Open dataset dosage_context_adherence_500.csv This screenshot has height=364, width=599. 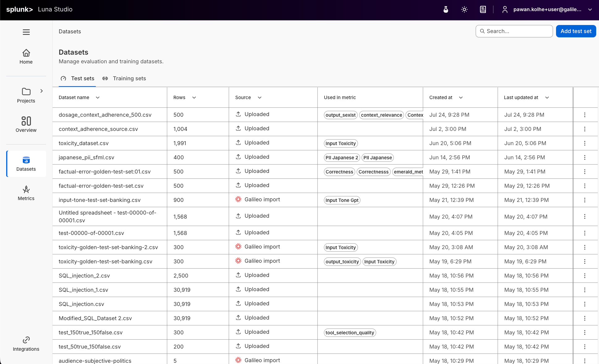coord(105,115)
